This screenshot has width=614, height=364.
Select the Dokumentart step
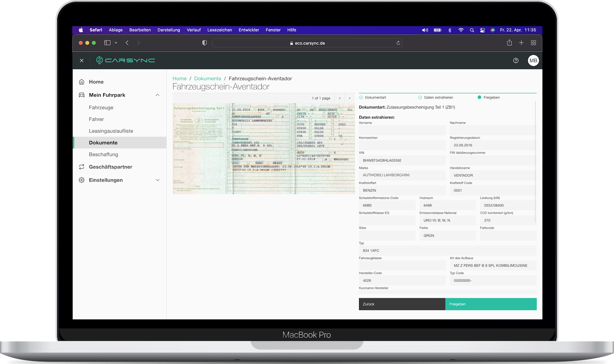[x=373, y=98]
